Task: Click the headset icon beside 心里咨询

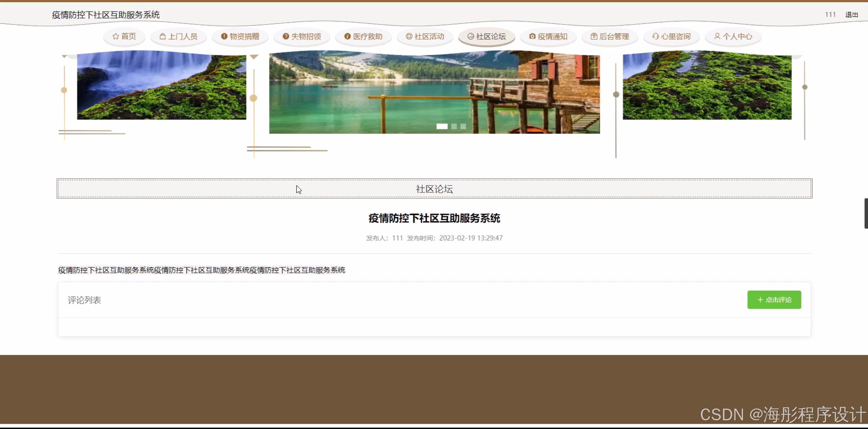Action: pyautogui.click(x=655, y=37)
